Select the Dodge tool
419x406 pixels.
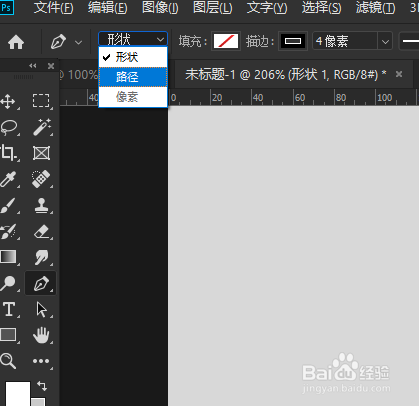(x=8, y=283)
